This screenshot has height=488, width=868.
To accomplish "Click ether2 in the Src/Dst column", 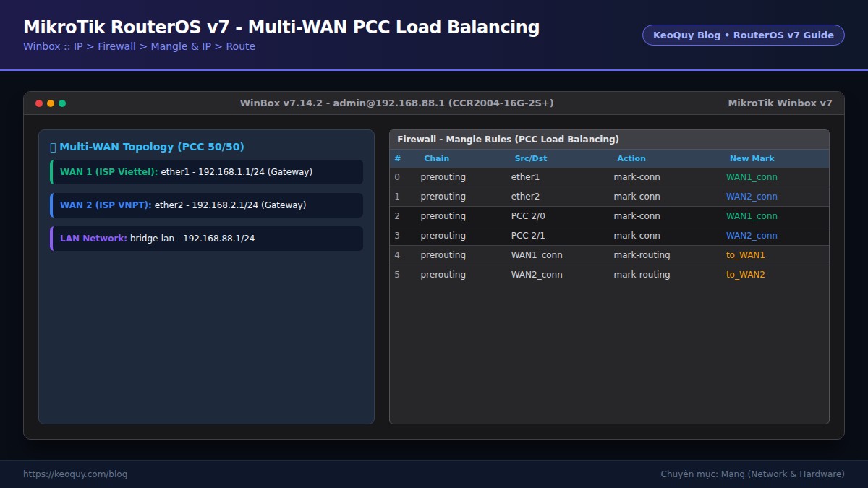I will [525, 197].
